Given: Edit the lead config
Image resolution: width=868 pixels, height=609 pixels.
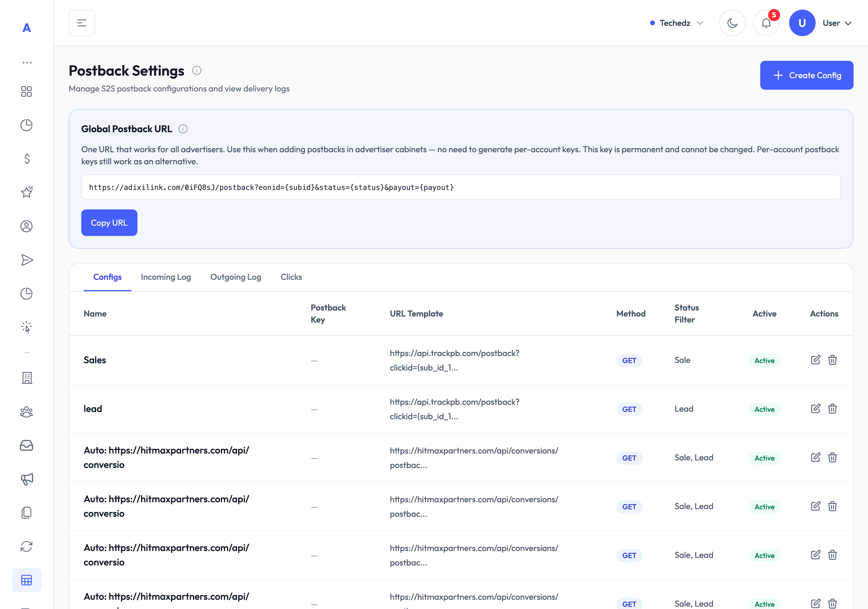Looking at the screenshot, I should point(815,409).
